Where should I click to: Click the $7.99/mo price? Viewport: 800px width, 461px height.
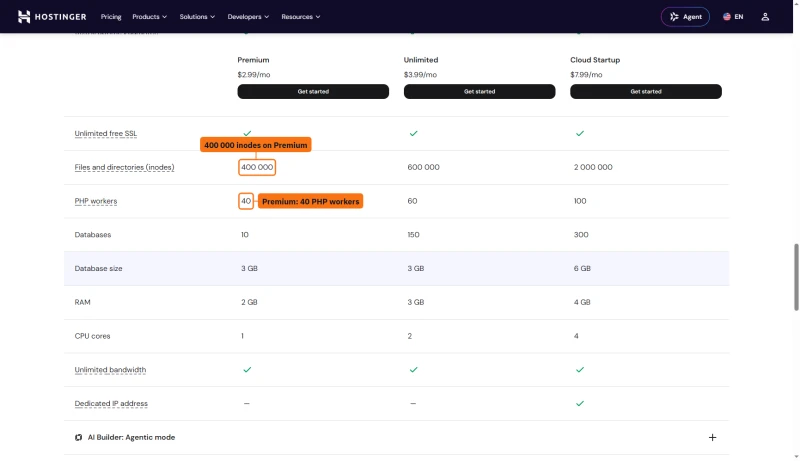(586, 74)
